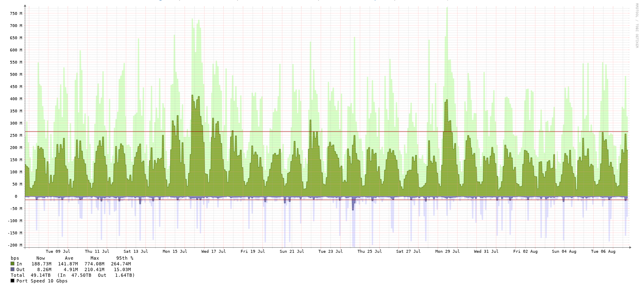
Task: Click the green In legend swatch
Action: point(12,264)
